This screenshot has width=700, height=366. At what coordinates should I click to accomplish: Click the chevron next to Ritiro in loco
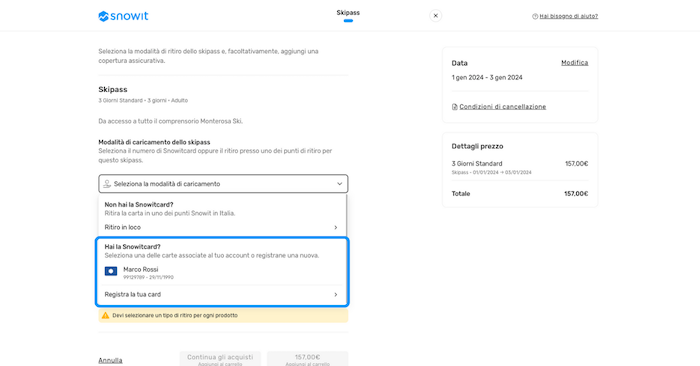pyautogui.click(x=336, y=228)
